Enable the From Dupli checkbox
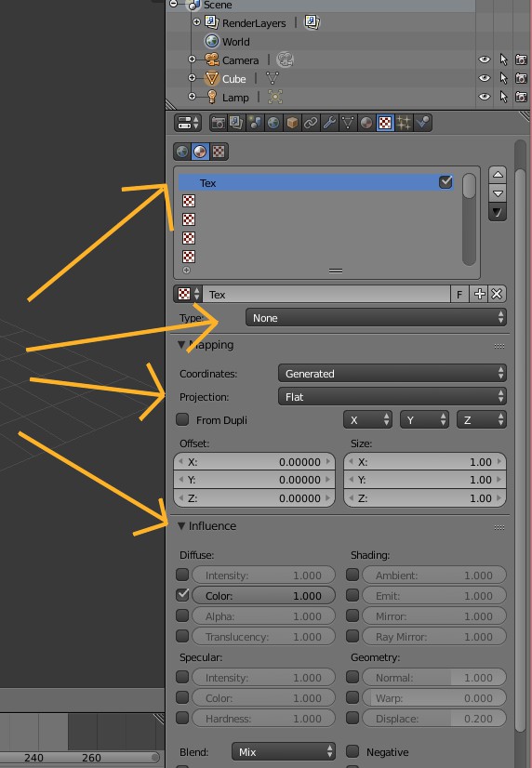This screenshot has width=532, height=768. click(x=182, y=419)
